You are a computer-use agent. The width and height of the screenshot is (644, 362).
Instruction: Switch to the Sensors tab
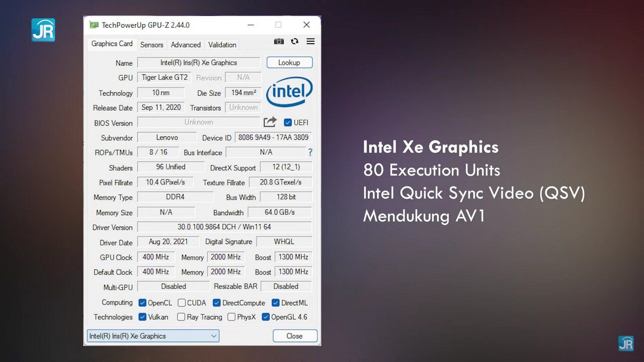click(151, 45)
